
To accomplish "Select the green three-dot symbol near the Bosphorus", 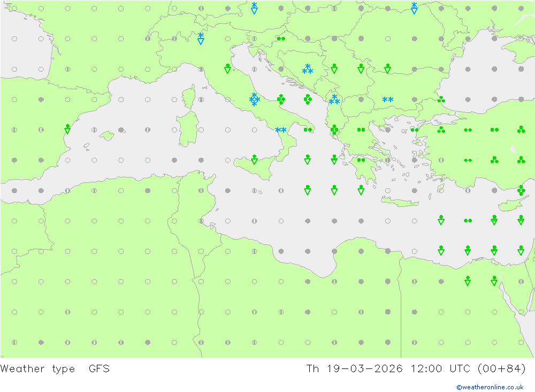I will (441, 99).
